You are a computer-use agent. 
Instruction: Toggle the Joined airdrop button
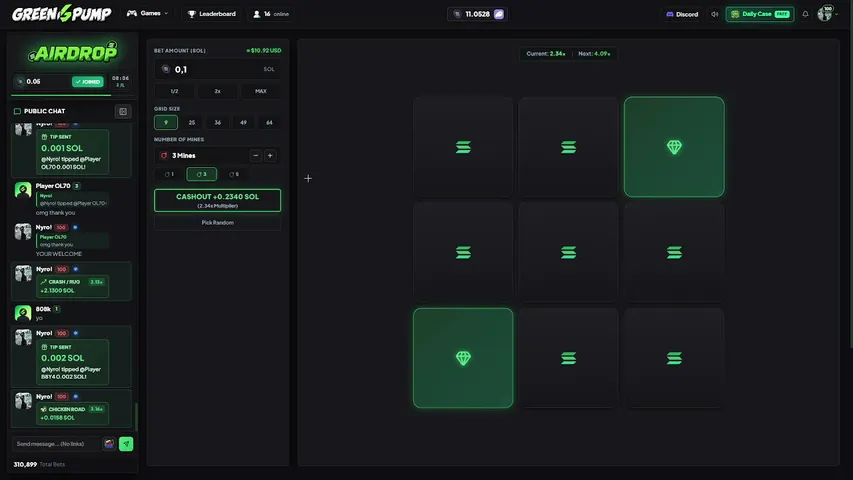pyautogui.click(x=88, y=82)
